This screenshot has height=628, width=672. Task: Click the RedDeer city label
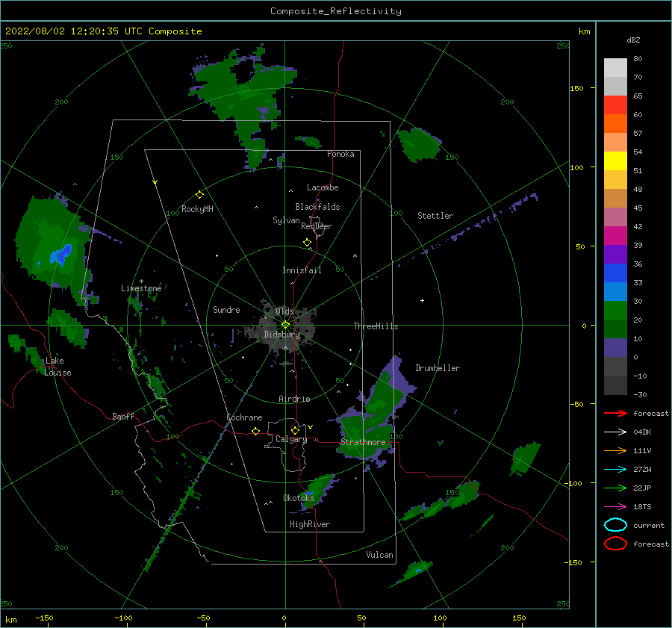(x=317, y=226)
